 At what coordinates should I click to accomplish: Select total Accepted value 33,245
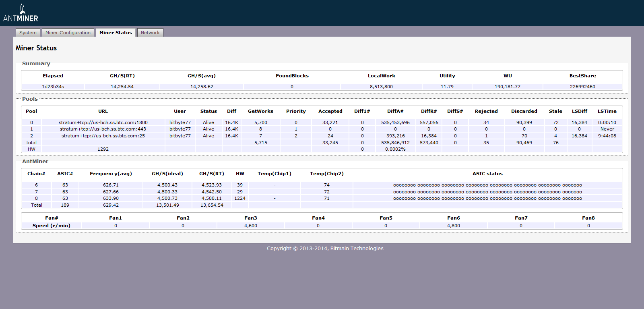(x=330, y=143)
